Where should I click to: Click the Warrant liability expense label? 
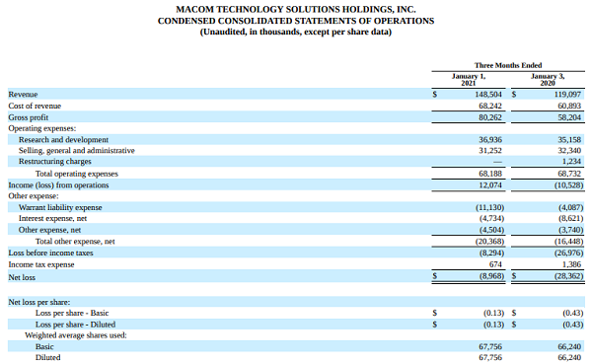tap(60, 207)
